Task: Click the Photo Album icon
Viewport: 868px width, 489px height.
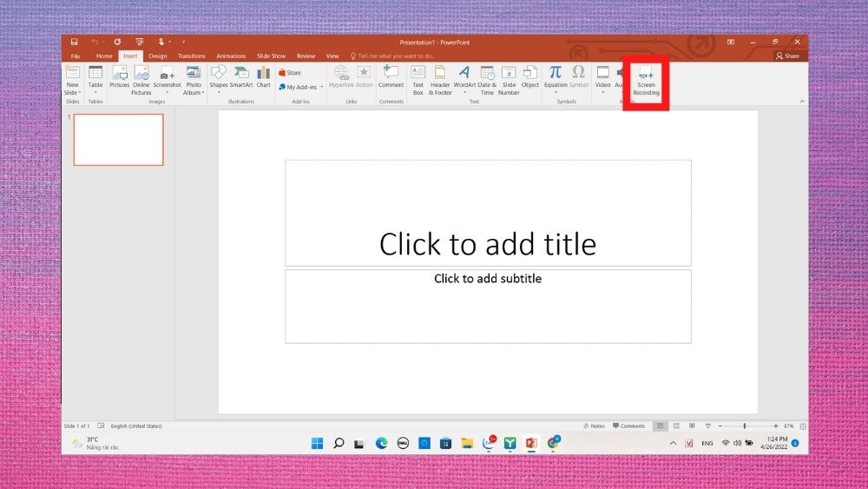Action: coord(194,73)
